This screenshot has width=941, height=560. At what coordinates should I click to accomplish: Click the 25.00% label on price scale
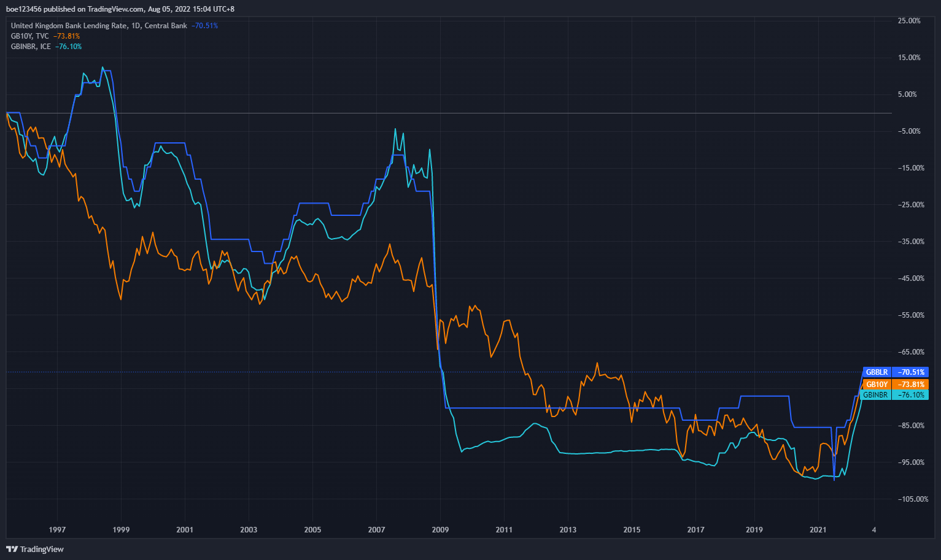pos(909,21)
